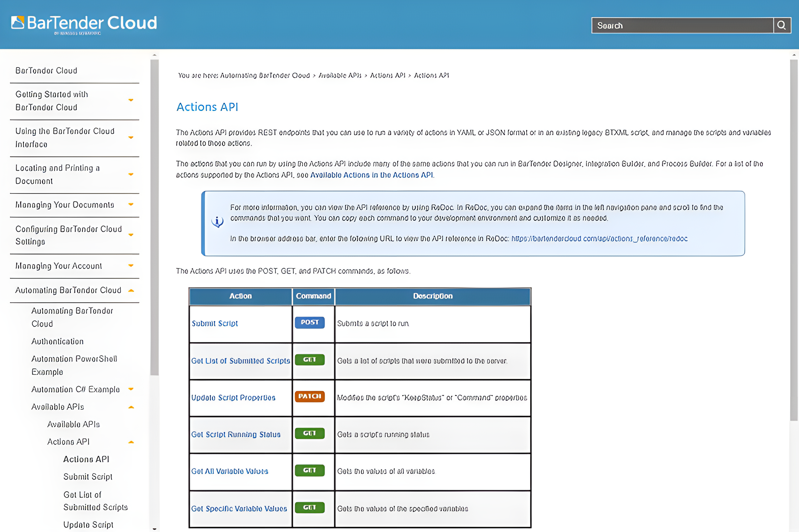Click the BarTender Cloud logo
This screenshot has height=532, width=799.
coord(84,23)
